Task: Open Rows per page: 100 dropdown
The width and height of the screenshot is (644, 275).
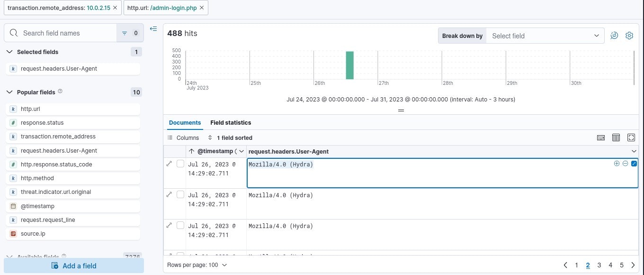Action: pos(197,265)
